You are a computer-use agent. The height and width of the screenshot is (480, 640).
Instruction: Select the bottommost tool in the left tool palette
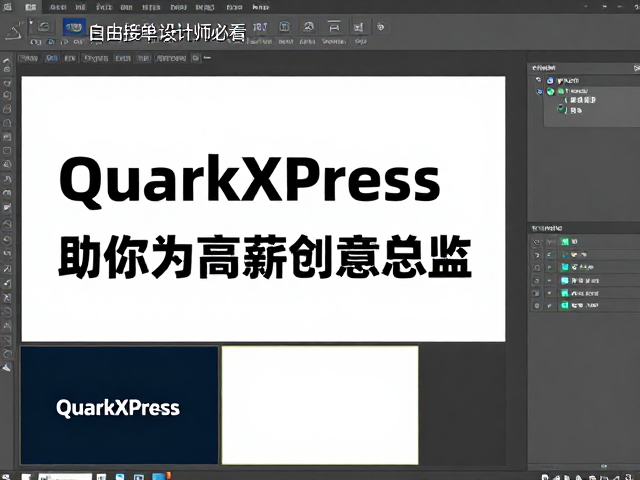7,367
